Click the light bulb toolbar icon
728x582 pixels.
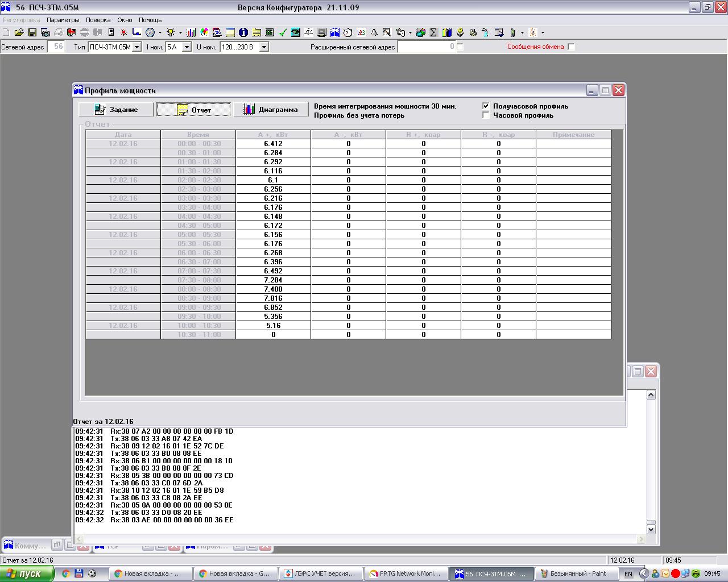(170, 32)
